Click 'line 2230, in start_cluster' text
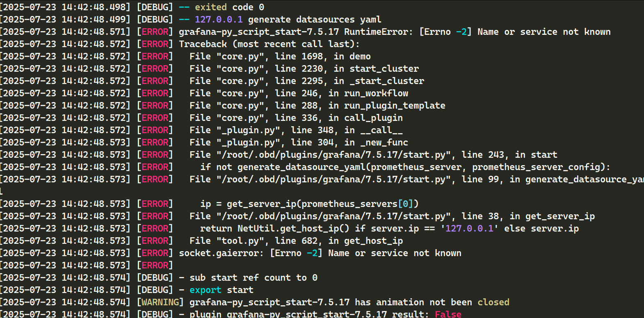This screenshot has width=644, height=318. coord(347,68)
